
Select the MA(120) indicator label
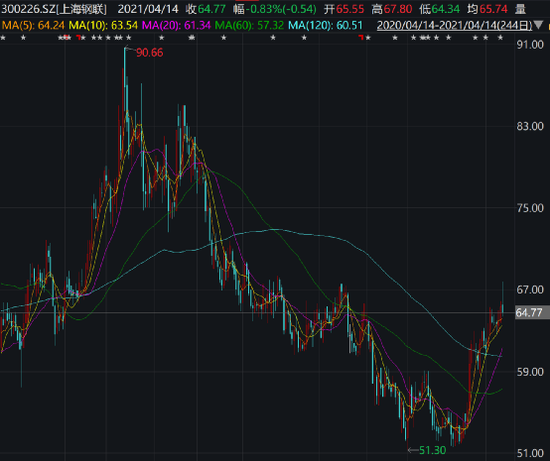tap(325, 25)
